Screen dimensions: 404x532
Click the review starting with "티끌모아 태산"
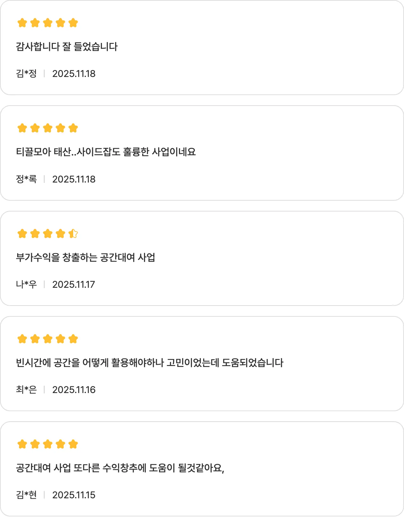pos(106,152)
